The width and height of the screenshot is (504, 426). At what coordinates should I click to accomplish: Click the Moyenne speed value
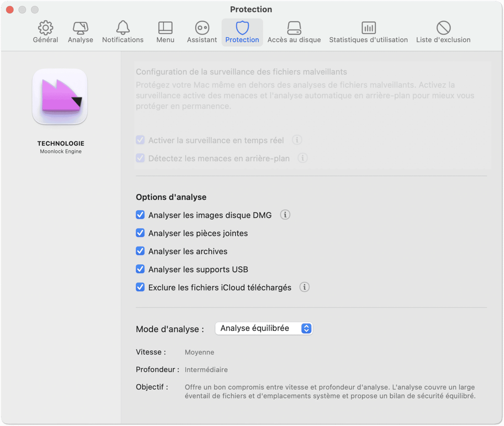[200, 352]
